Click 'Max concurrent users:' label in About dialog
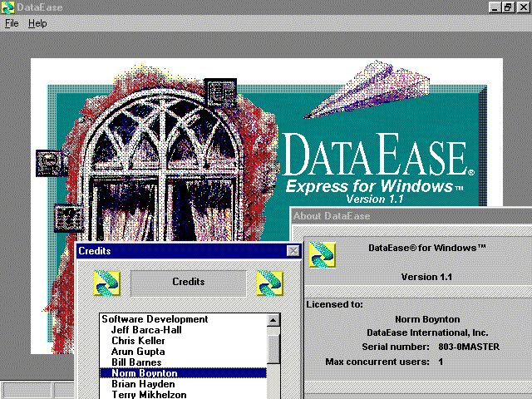This screenshot has height=399, width=532. tap(377, 362)
